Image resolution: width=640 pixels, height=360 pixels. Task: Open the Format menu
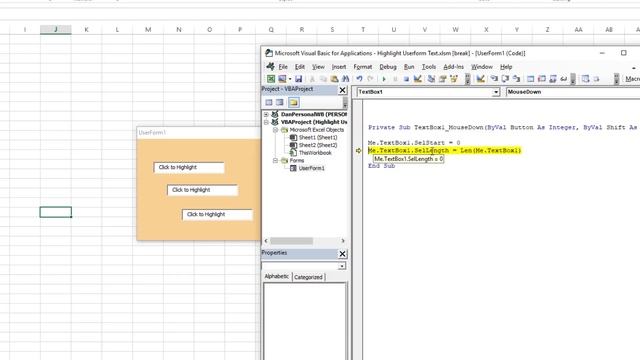(x=362, y=67)
